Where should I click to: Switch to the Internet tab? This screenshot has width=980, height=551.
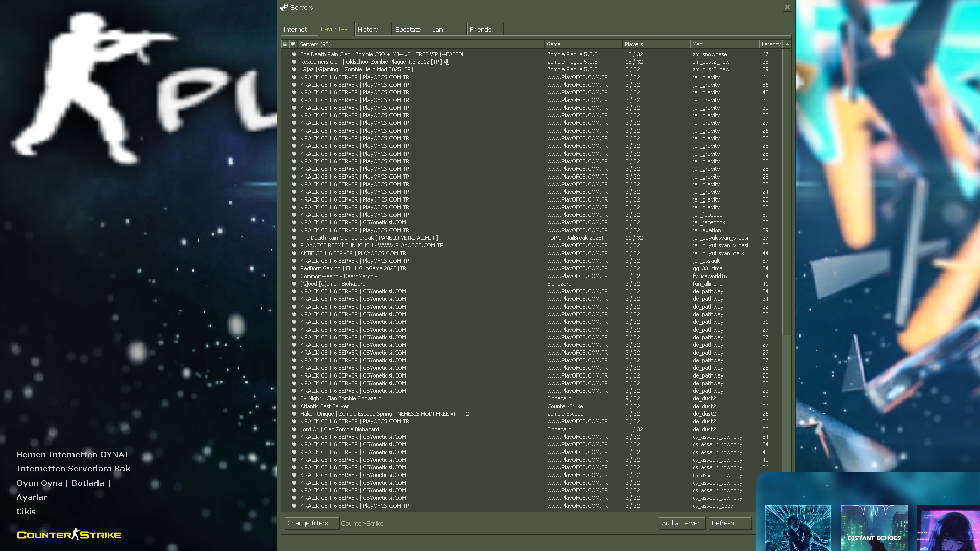pyautogui.click(x=299, y=30)
